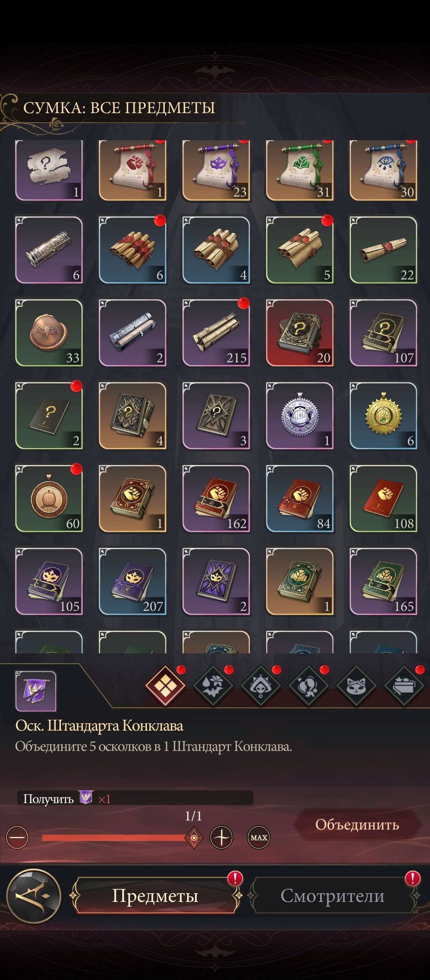430x980 pixels.
Task: Tap the Объединить button
Action: point(357,825)
